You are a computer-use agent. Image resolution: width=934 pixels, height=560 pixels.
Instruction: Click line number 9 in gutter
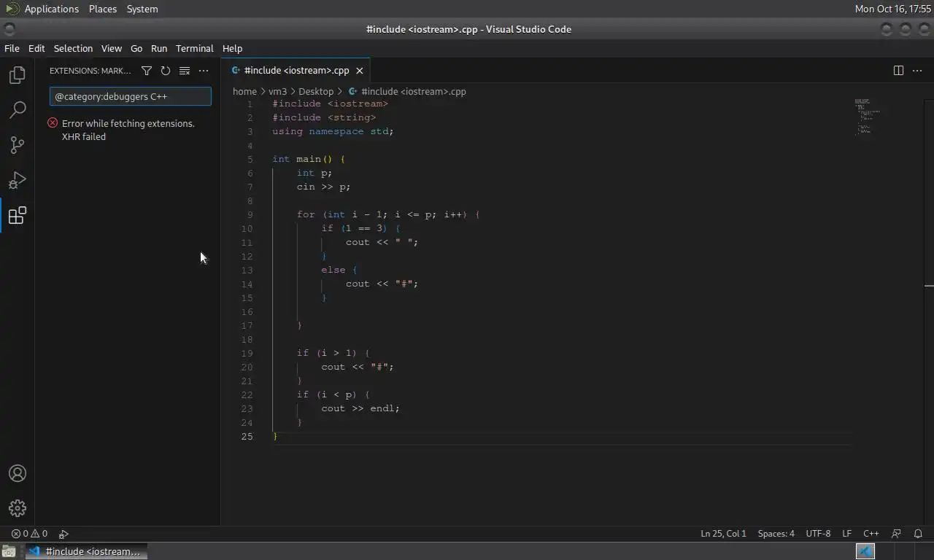tap(250, 214)
